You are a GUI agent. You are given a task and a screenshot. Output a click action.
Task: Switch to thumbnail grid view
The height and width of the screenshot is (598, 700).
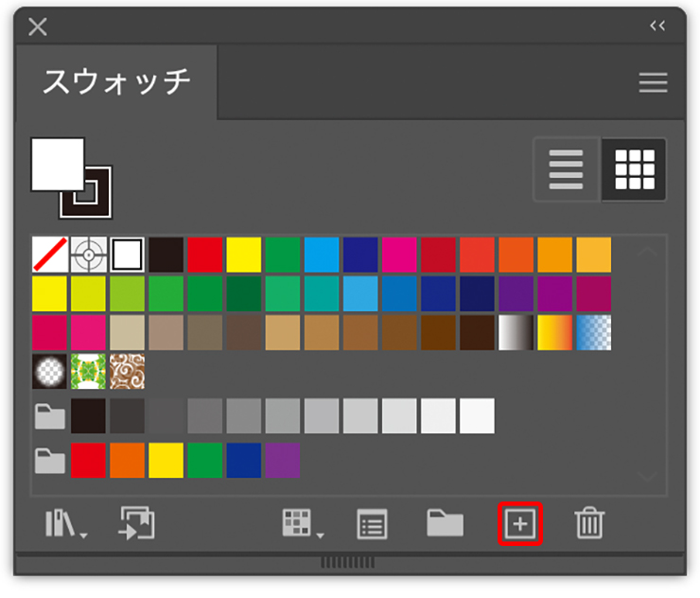(634, 170)
